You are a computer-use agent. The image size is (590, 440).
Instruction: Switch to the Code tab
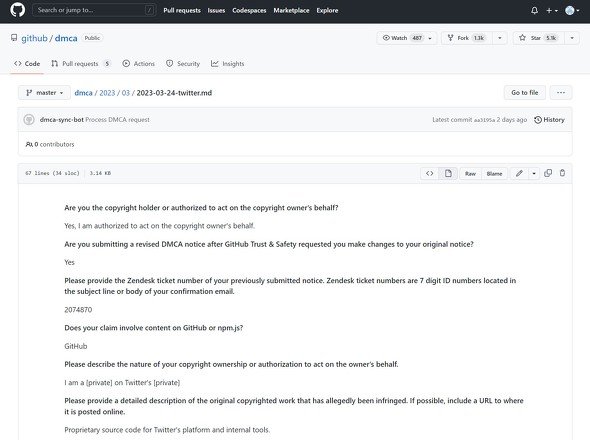[x=27, y=64]
